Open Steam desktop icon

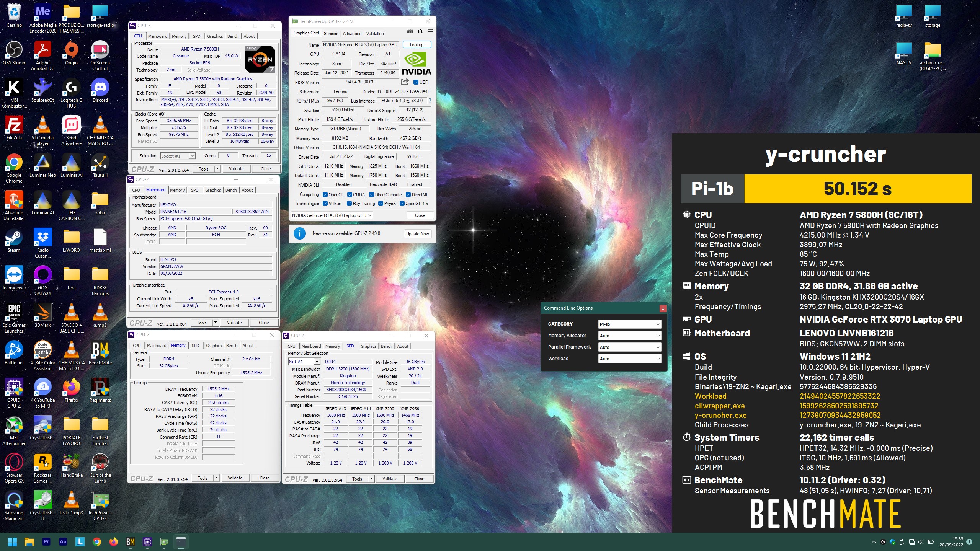coord(14,241)
